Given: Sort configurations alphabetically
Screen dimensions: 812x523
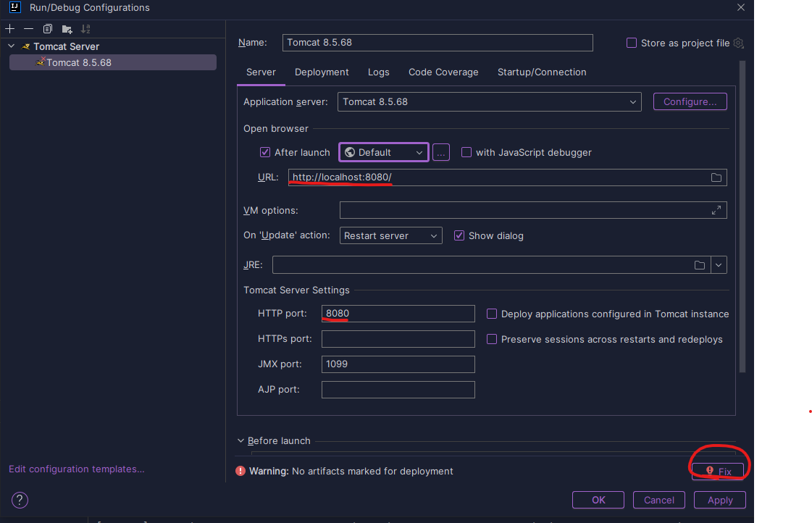Looking at the screenshot, I should tap(85, 29).
